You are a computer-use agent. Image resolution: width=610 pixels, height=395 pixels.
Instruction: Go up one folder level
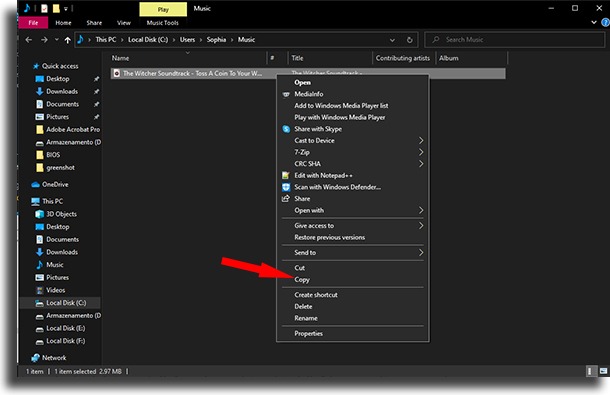click(x=67, y=40)
